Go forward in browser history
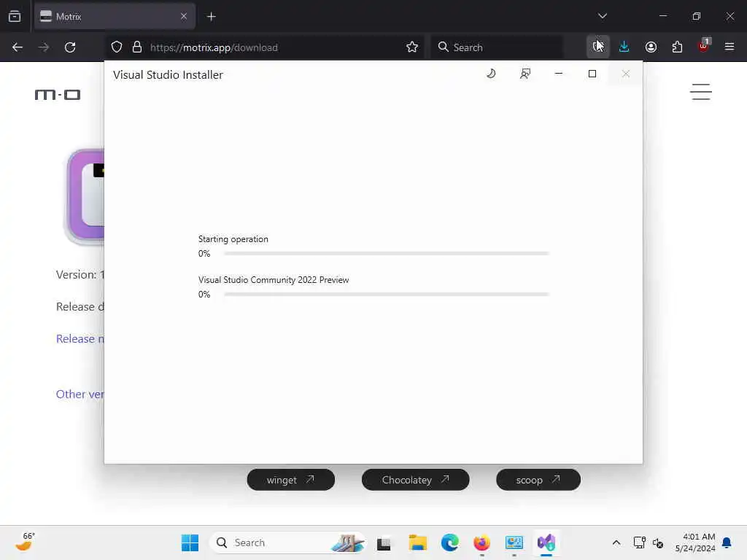Viewport: 747px width, 560px height. click(x=44, y=47)
